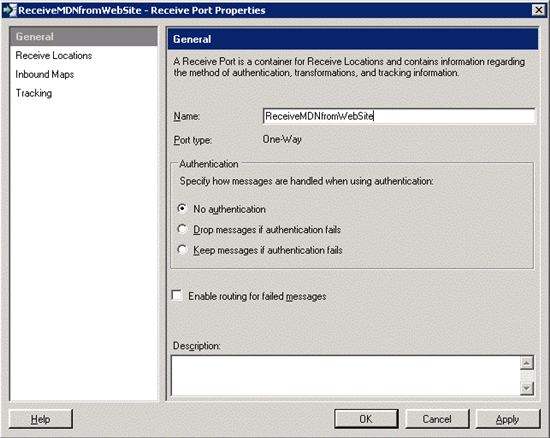Open the Tracking page
Screen dimensions: 550x438
pyautogui.click(x=34, y=93)
